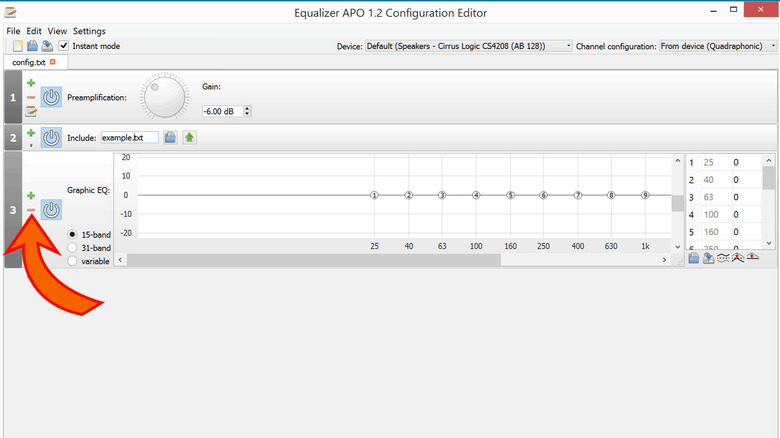This screenshot has width=780, height=438.
Task: Select gain cell for band 40
Action: coord(746,180)
